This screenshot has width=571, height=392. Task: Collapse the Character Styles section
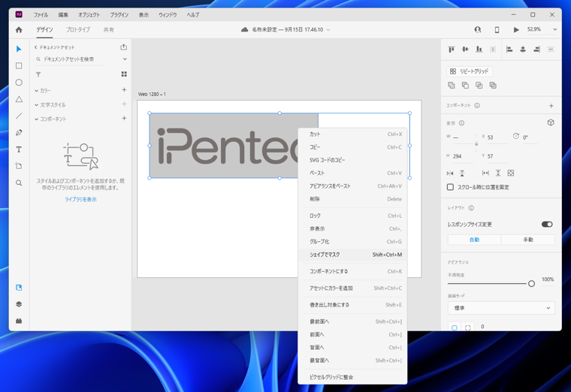point(36,105)
